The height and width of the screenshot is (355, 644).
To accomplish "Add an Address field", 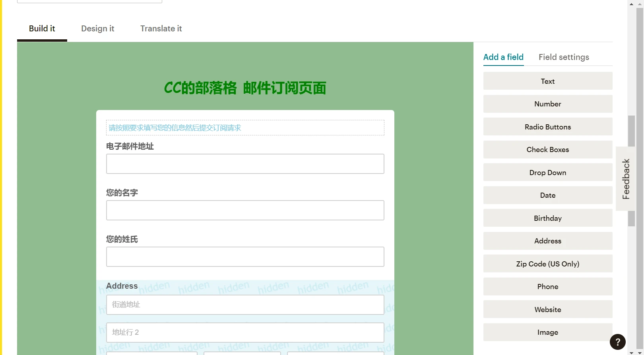I will click(x=548, y=241).
